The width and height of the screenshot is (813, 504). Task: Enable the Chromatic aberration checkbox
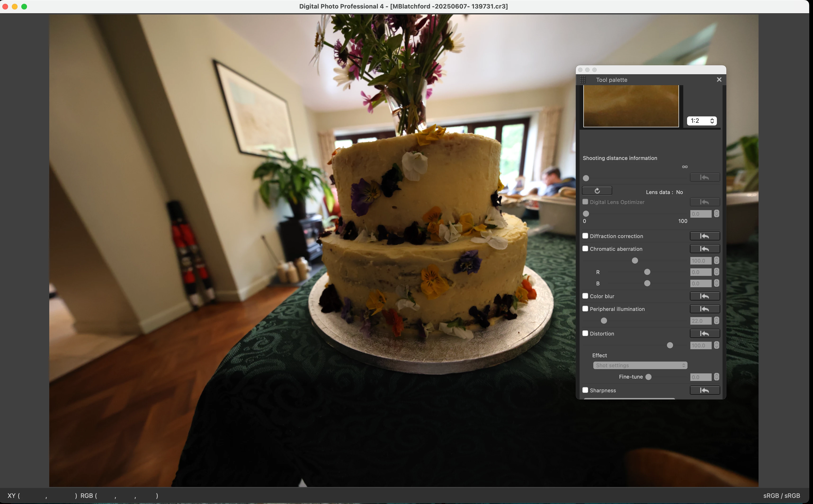[585, 249]
